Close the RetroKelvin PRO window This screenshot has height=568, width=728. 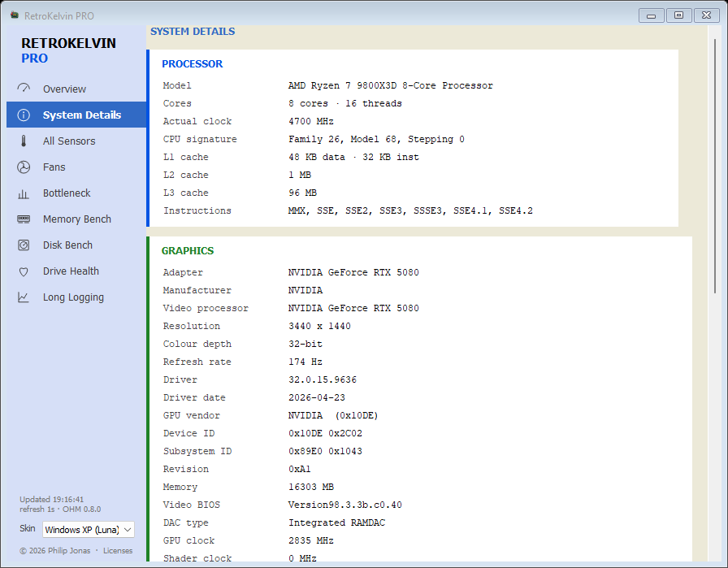[706, 15]
